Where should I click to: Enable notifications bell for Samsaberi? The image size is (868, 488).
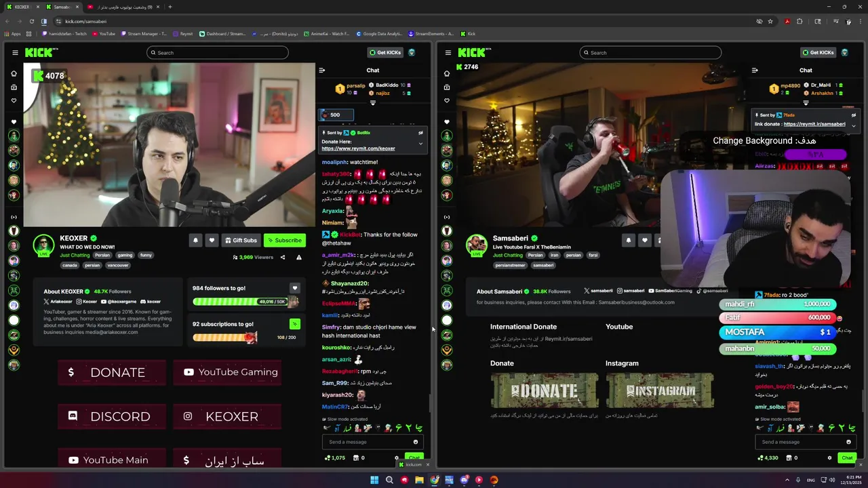pos(628,240)
